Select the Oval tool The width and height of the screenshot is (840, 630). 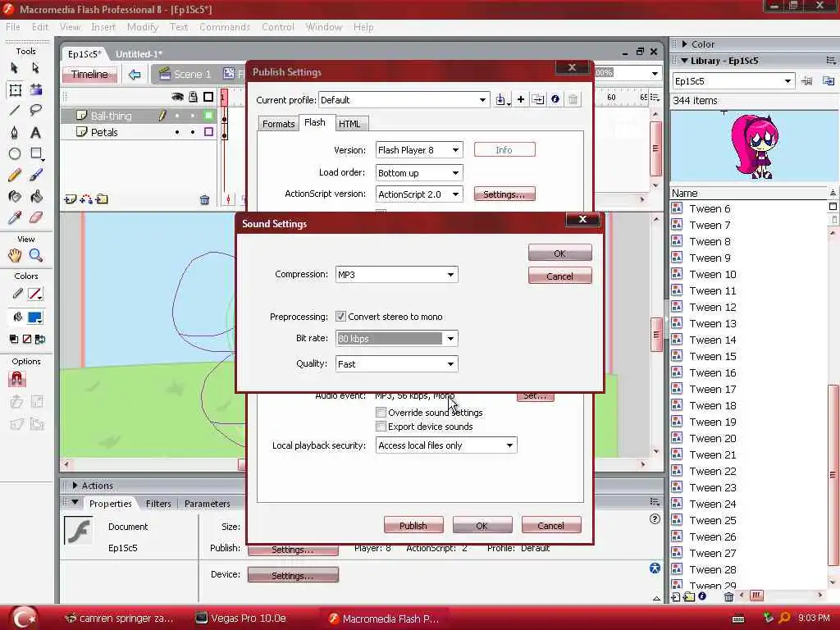(x=15, y=153)
